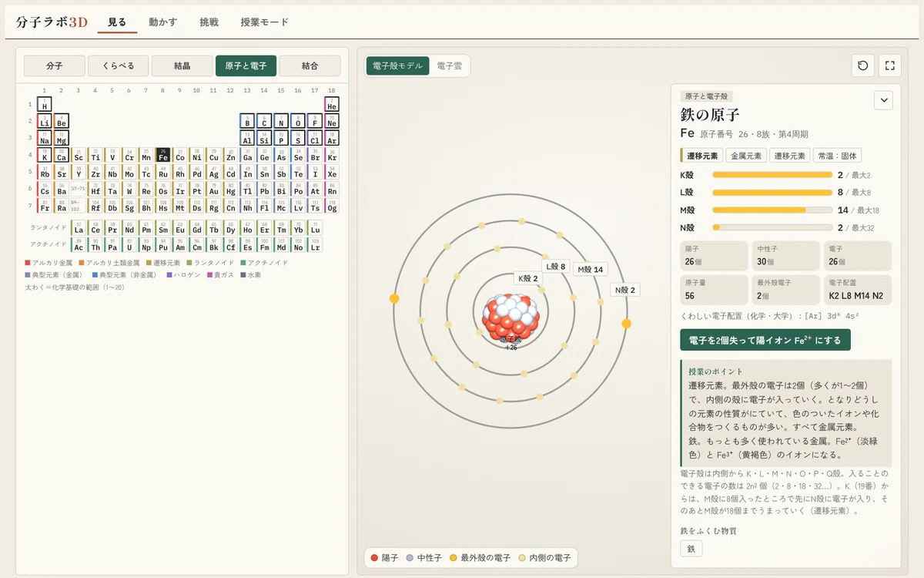Pick potassium (K) element cell
Image resolution: width=924 pixels, height=578 pixels.
point(45,156)
